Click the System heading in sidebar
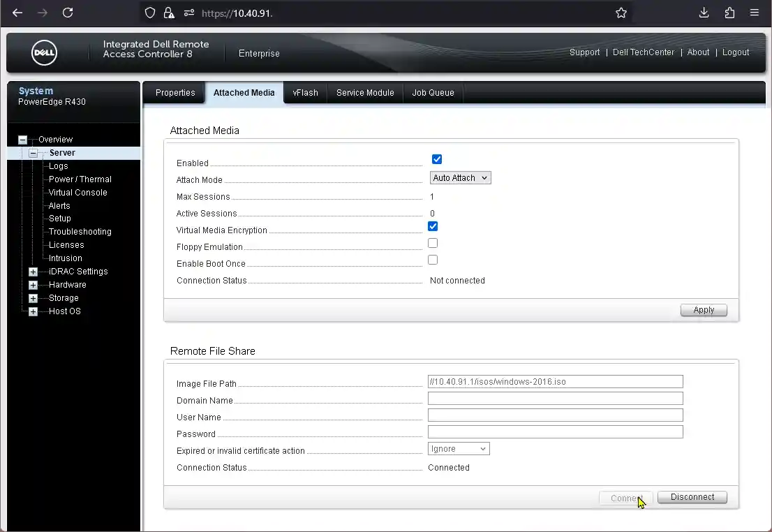 (36, 91)
